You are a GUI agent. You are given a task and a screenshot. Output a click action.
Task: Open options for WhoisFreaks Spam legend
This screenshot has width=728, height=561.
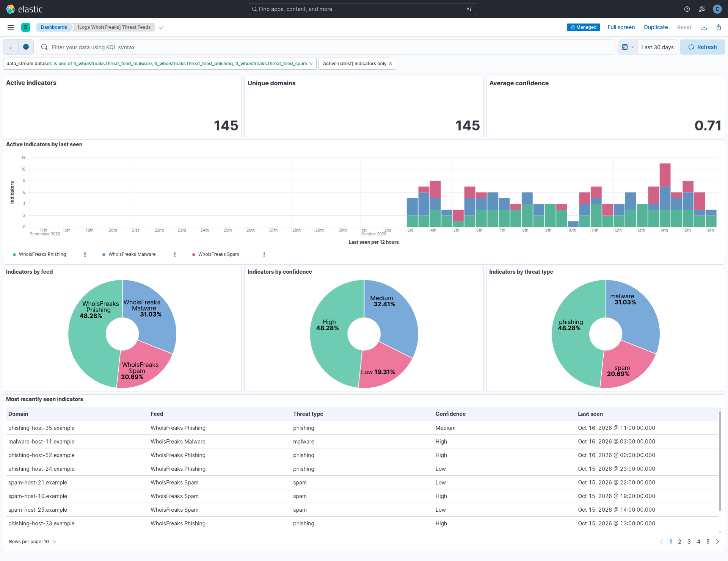coord(264,255)
